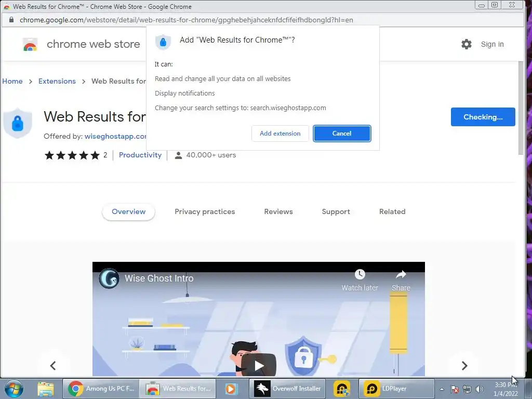The width and height of the screenshot is (532, 399).
Task: Click the yellow LDPlayer installer icon with shield
Action: pyautogui.click(x=342, y=389)
